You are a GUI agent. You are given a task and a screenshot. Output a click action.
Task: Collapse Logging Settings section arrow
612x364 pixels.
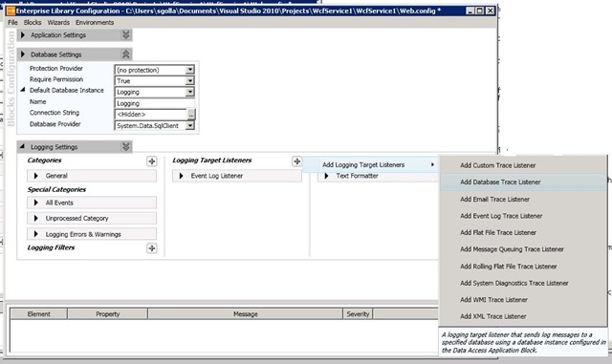coord(22,146)
